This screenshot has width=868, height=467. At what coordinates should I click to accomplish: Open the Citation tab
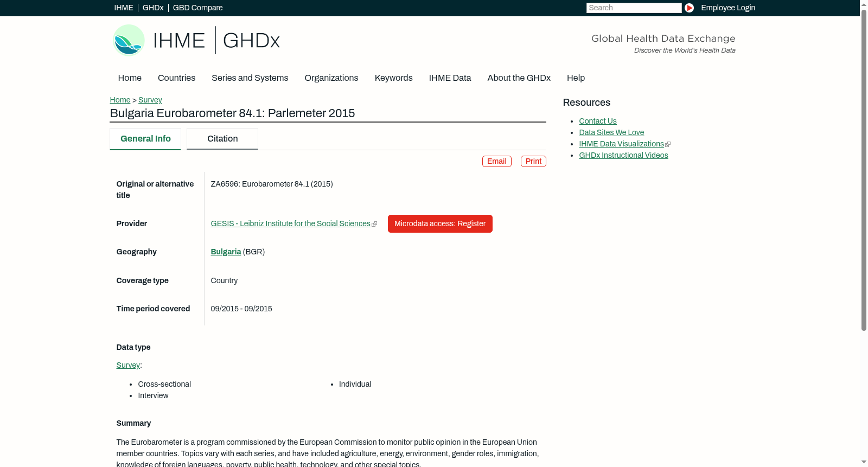[222, 139]
